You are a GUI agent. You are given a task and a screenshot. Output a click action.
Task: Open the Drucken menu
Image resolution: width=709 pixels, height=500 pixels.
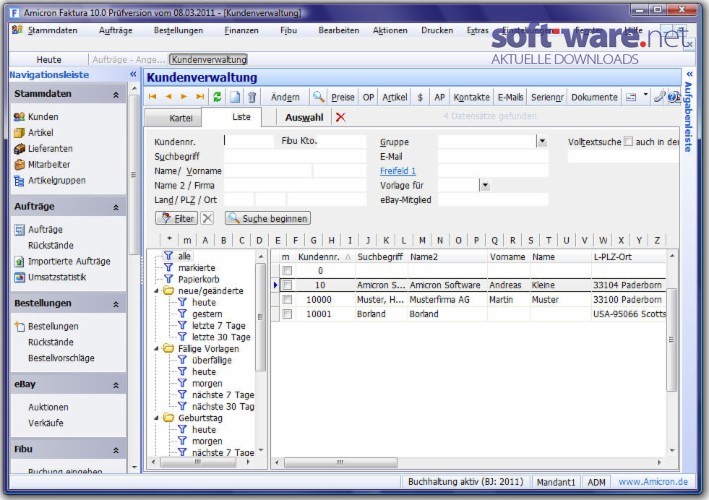[x=437, y=30]
